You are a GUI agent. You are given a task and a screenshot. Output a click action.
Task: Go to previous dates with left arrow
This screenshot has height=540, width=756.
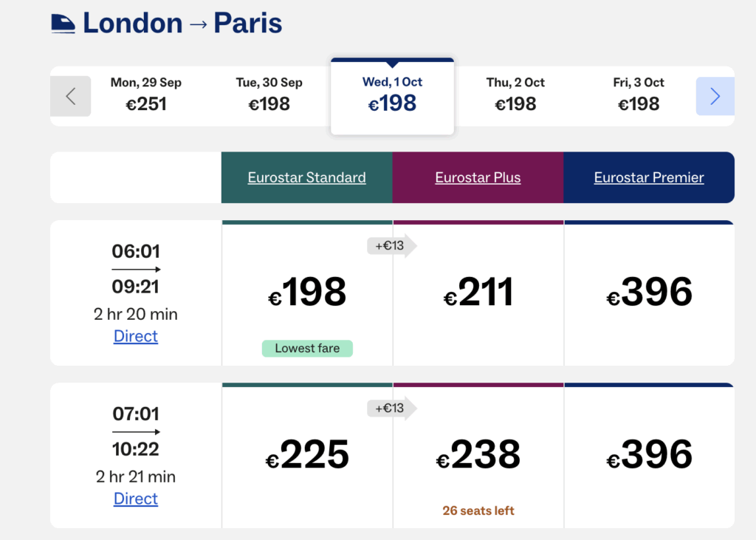tap(71, 96)
